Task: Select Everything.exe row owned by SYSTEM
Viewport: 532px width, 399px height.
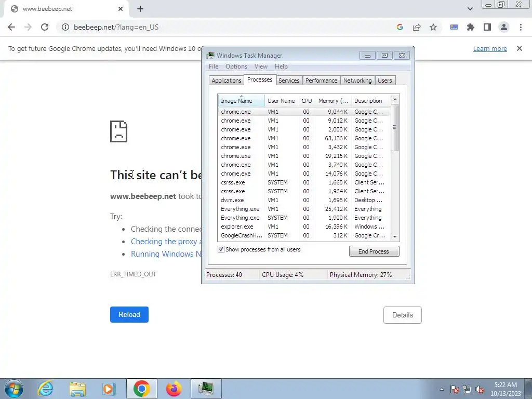Action: click(303, 218)
